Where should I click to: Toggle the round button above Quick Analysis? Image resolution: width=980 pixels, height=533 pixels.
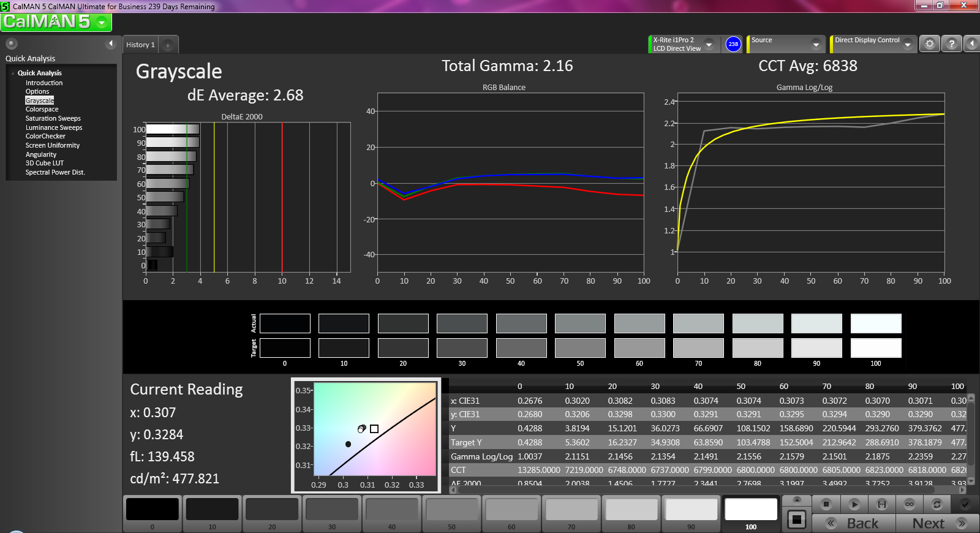(11, 43)
